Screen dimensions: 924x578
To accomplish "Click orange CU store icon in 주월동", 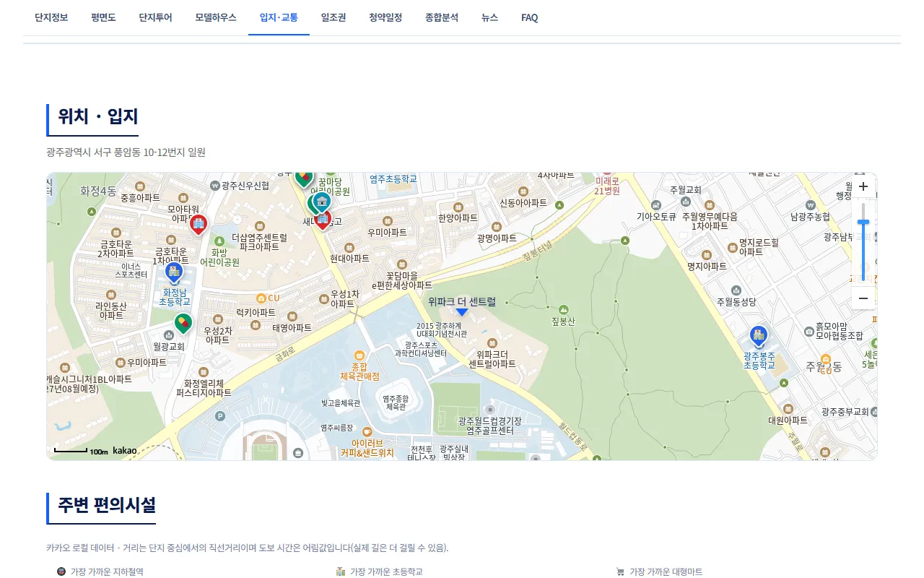I will click(826, 360).
